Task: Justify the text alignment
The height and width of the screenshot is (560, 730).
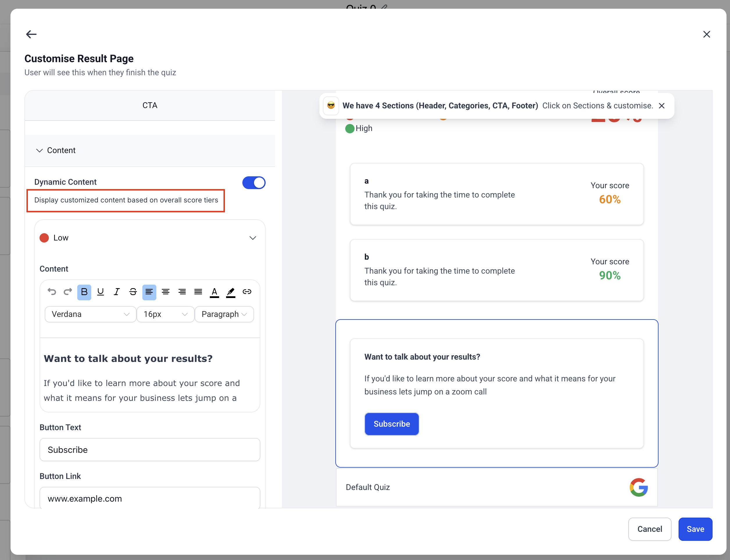Action: 198,292
